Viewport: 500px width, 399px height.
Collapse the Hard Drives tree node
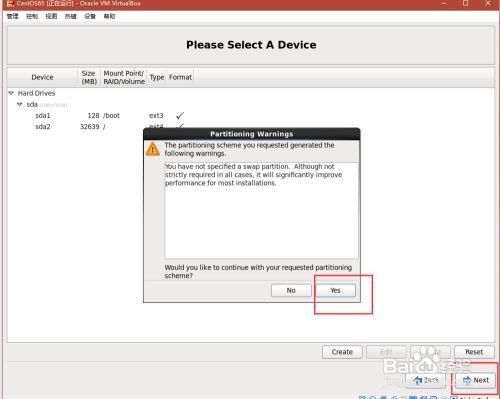(x=11, y=93)
